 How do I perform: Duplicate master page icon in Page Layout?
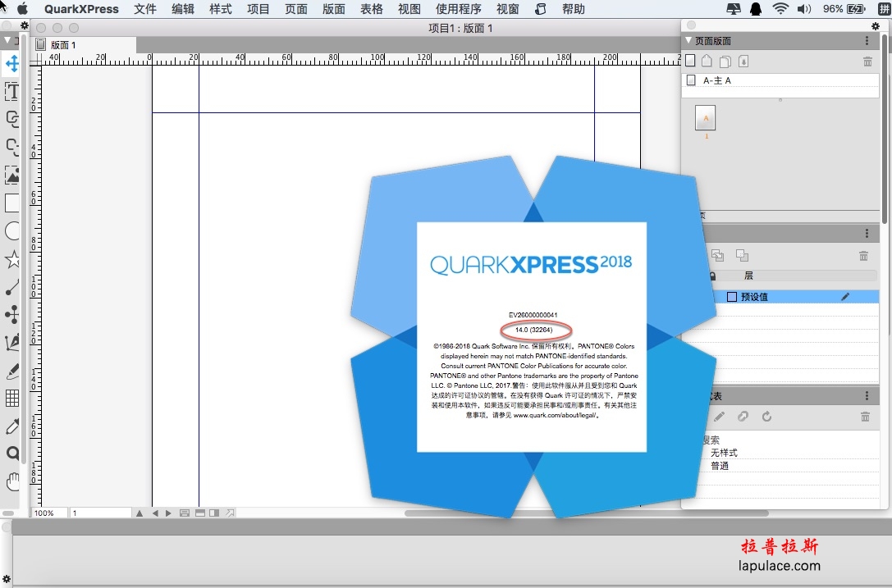[725, 62]
